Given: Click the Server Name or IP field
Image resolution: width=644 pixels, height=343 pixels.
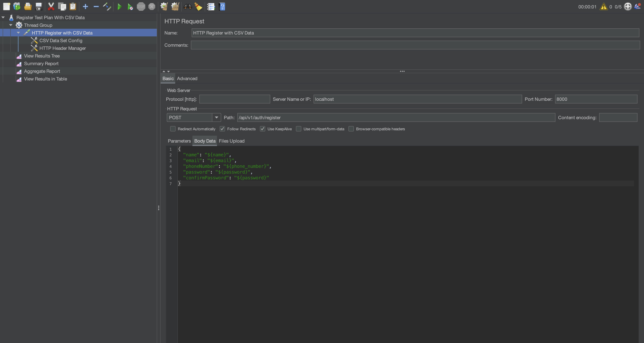Looking at the screenshot, I should pyautogui.click(x=417, y=99).
